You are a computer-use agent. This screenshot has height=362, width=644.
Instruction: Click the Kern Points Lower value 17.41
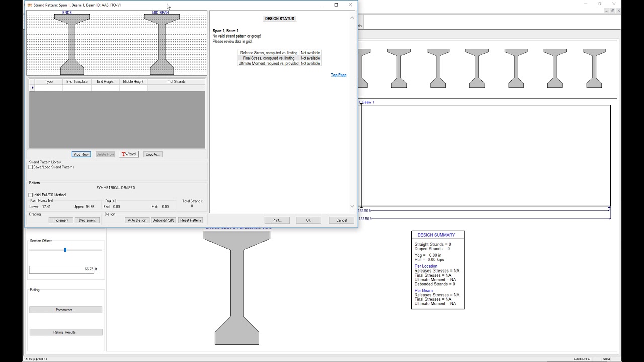pos(46,207)
